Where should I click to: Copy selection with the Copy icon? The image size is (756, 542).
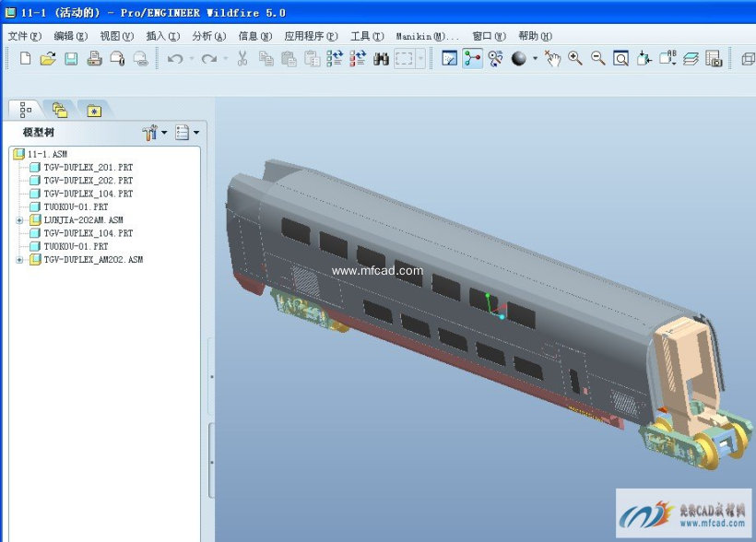pyautogui.click(x=266, y=59)
